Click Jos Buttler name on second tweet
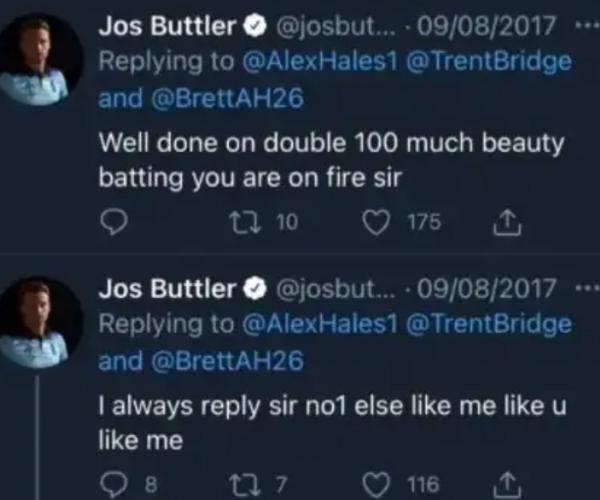The image size is (600, 500). (165, 290)
